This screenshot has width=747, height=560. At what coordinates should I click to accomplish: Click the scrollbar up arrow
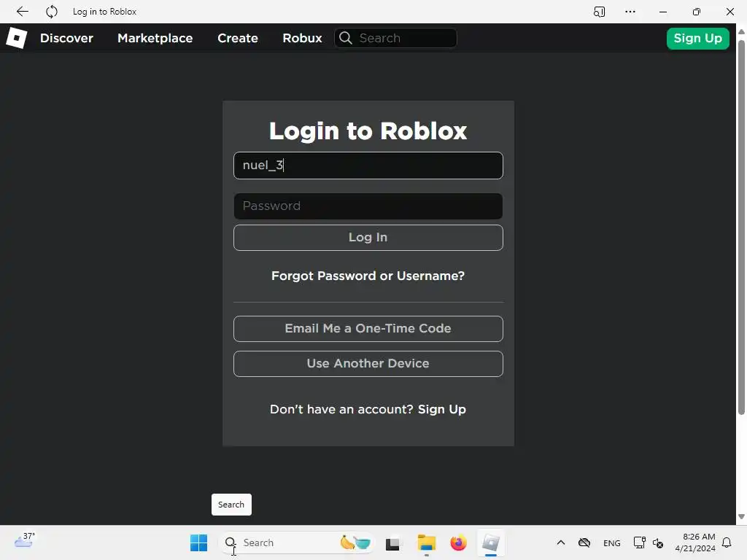click(x=741, y=32)
